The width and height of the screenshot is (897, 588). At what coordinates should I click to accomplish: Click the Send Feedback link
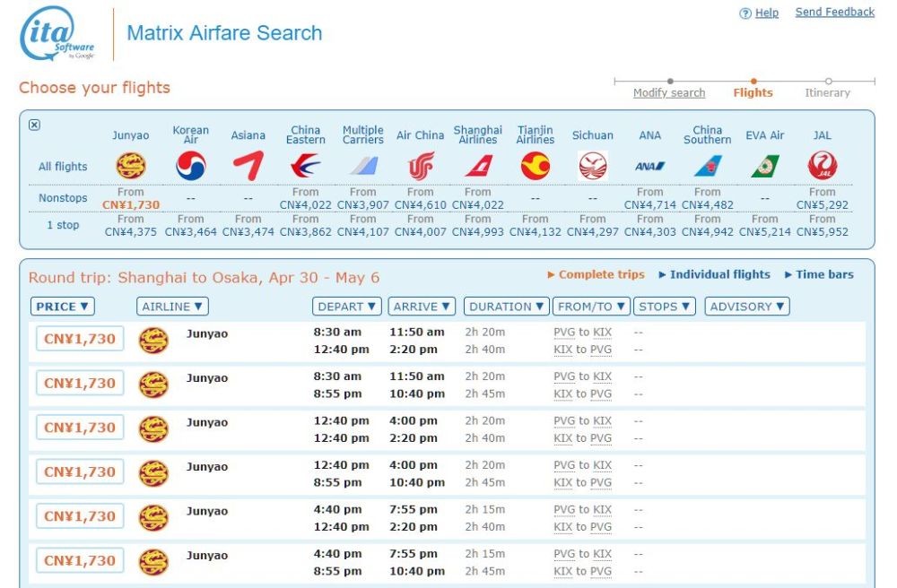[834, 12]
